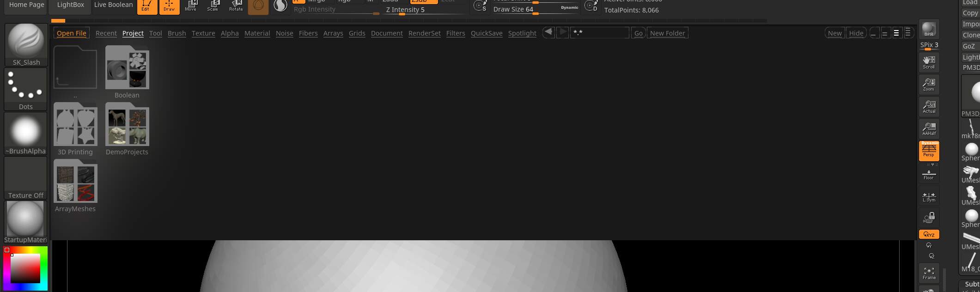Toggle XYZ rotation mode
Image resolution: width=980 pixels, height=292 pixels.
click(929, 234)
